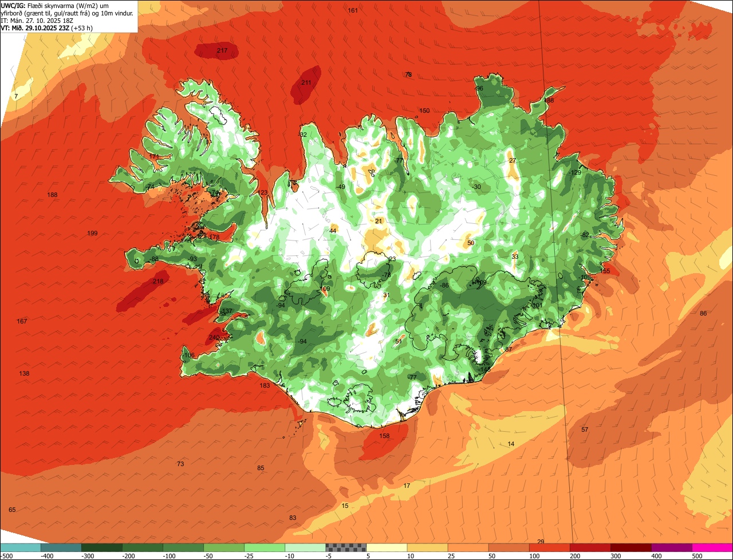This screenshot has height=560, width=733.
Task: Click the heat flux value 211 north of Iceland
Action: click(x=306, y=82)
